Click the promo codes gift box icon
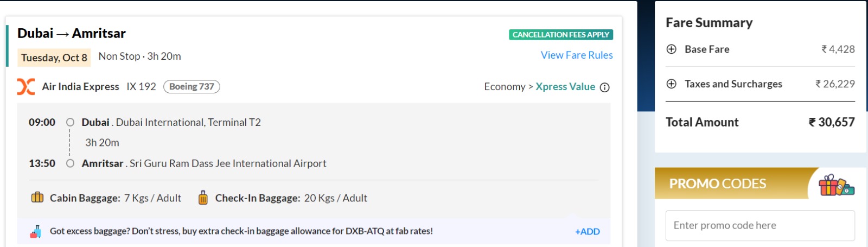868x247 pixels. click(x=836, y=185)
